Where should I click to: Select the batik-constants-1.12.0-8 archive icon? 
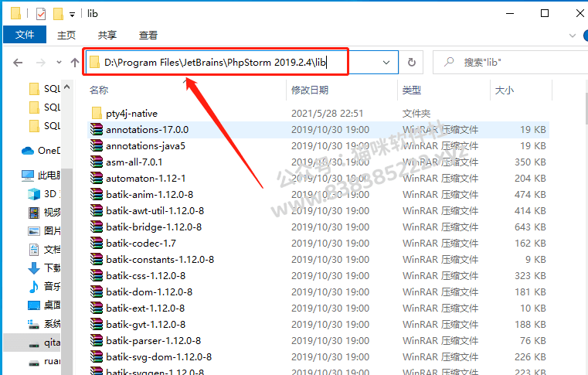pos(97,259)
